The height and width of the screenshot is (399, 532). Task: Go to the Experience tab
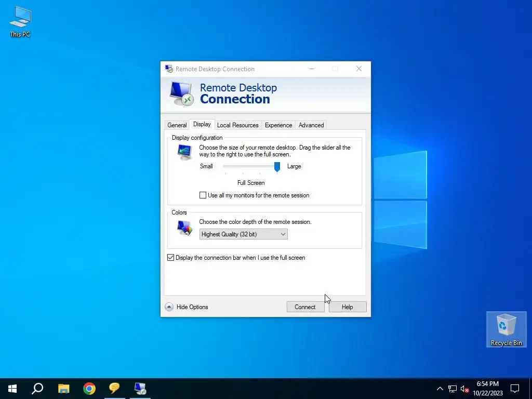(278, 125)
